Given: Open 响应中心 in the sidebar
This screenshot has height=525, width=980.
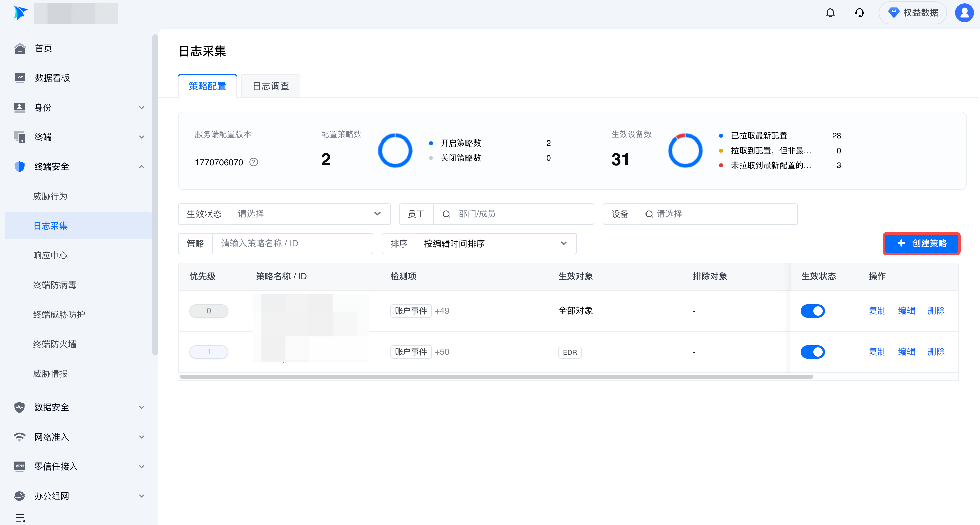Looking at the screenshot, I should tap(50, 255).
